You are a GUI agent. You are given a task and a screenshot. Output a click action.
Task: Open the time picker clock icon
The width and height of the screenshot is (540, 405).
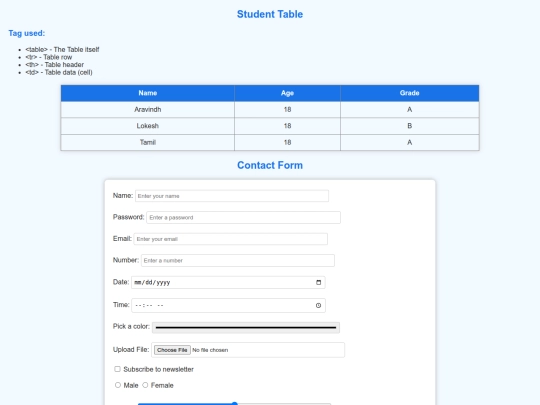tap(319, 305)
